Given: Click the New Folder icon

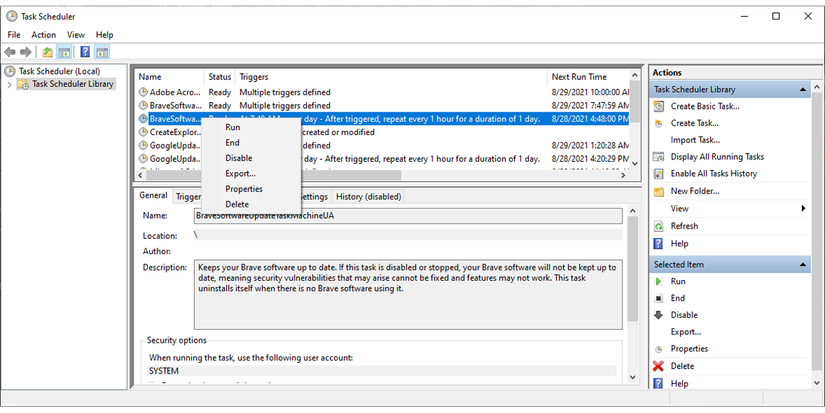Looking at the screenshot, I should point(658,192).
